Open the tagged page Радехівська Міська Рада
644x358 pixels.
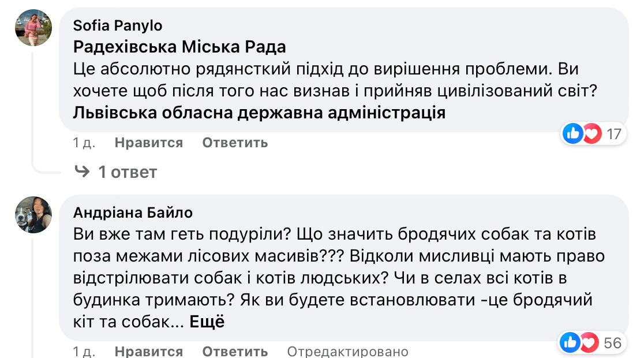tap(179, 47)
